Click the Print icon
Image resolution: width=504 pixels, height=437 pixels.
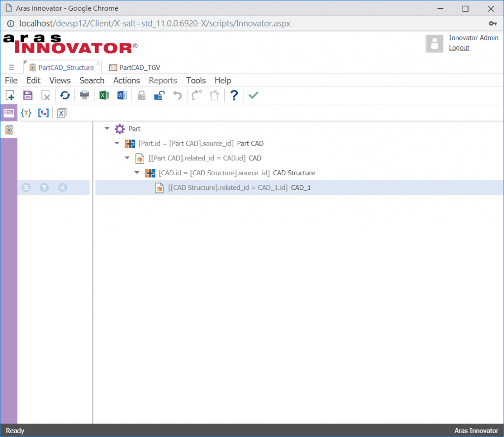point(85,95)
